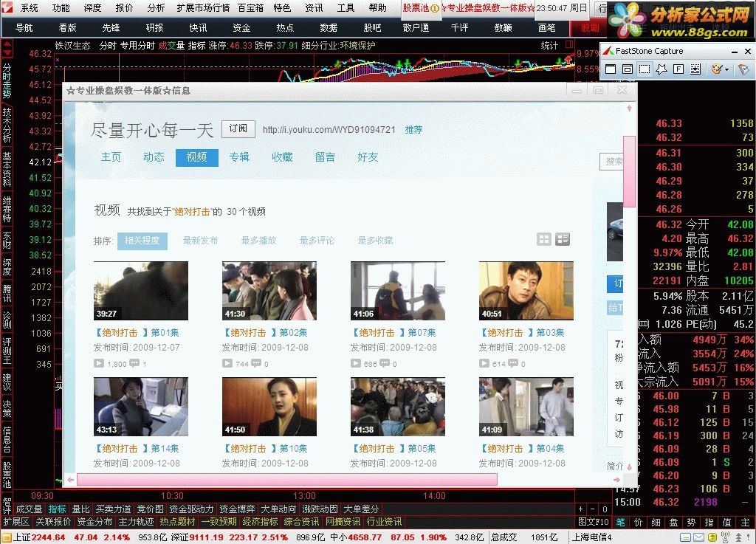Select the 视频 tab on Youku page
This screenshot has width=756, height=544.
pyautogui.click(x=196, y=157)
